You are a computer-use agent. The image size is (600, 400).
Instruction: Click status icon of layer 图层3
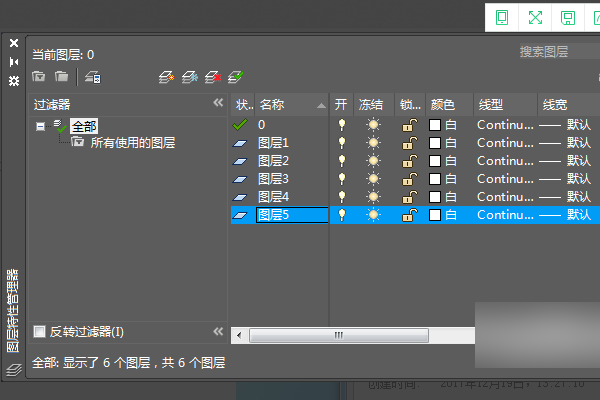coord(240,179)
